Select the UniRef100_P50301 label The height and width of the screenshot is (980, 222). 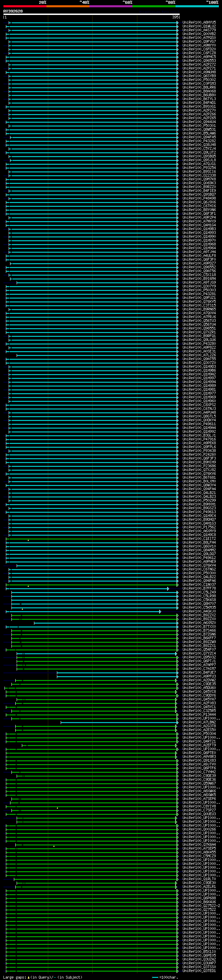[199, 126]
